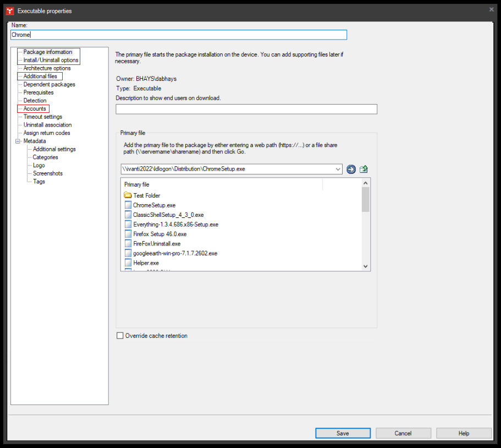The width and height of the screenshot is (501, 448).
Task: Click the up-one-folder icon
Action: tap(364, 169)
